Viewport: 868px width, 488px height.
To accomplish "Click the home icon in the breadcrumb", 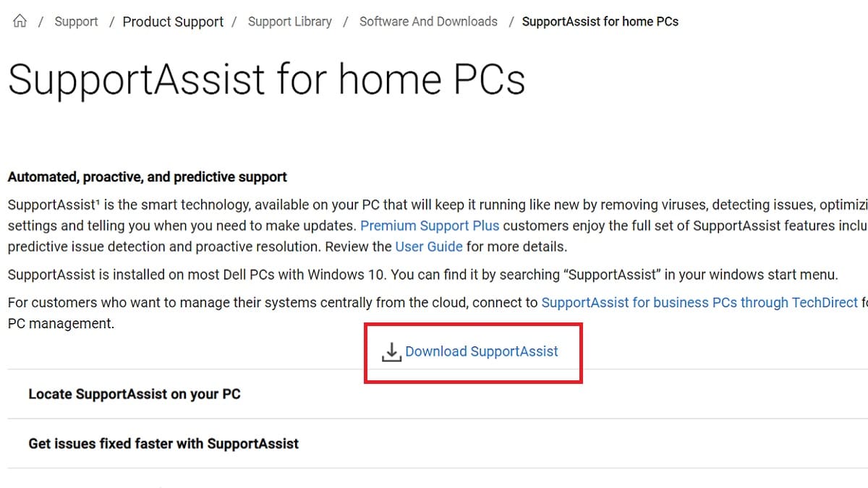I will pyautogui.click(x=20, y=21).
